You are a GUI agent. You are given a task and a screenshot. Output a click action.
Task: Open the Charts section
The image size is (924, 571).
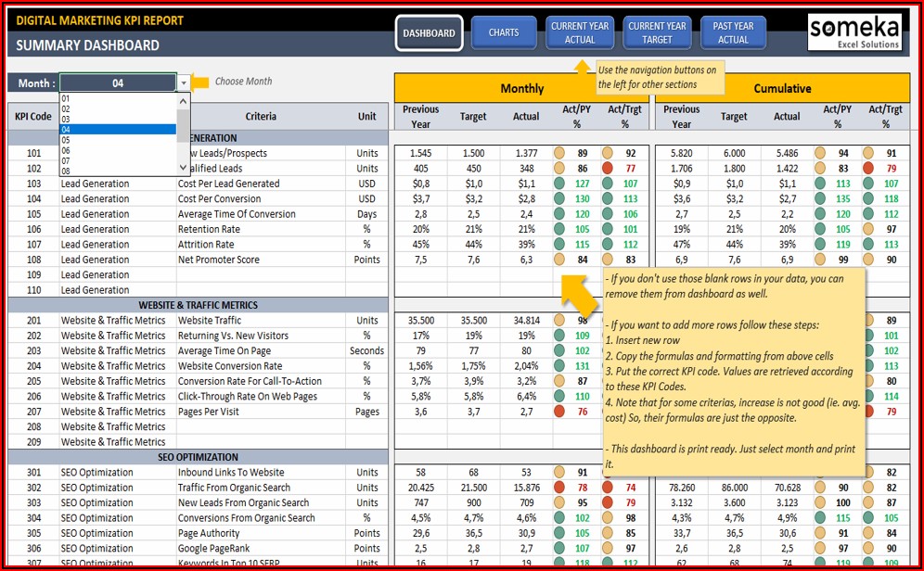tap(504, 32)
